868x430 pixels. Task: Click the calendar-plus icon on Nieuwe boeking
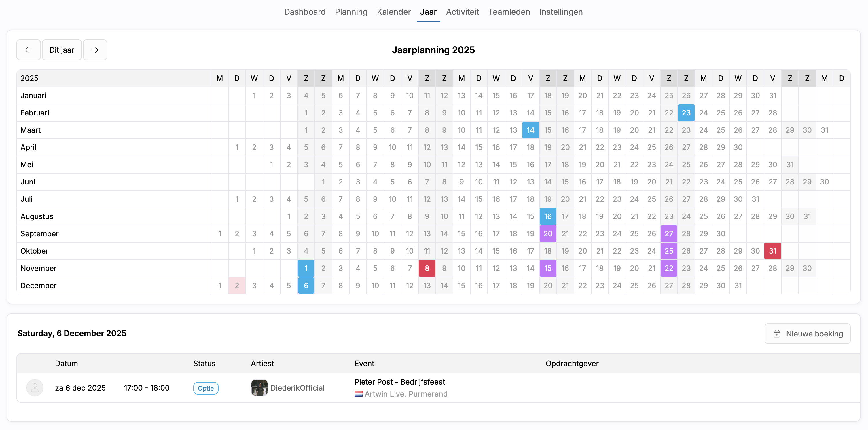pos(777,334)
